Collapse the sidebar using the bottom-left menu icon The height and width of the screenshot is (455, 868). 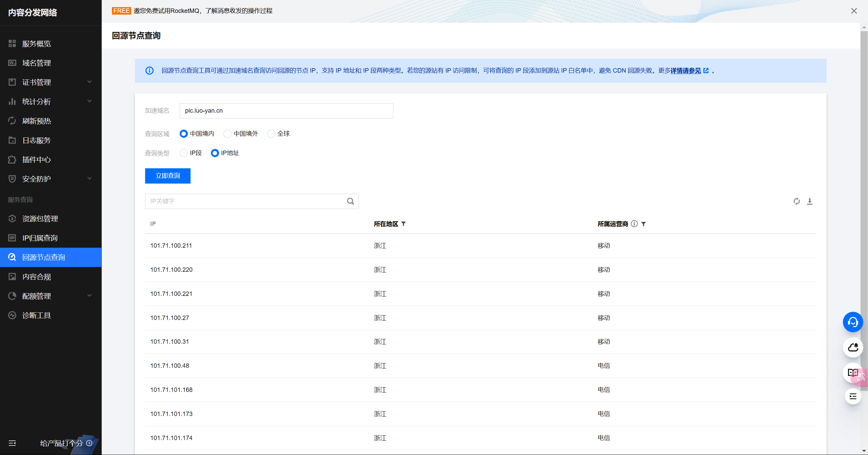point(12,443)
